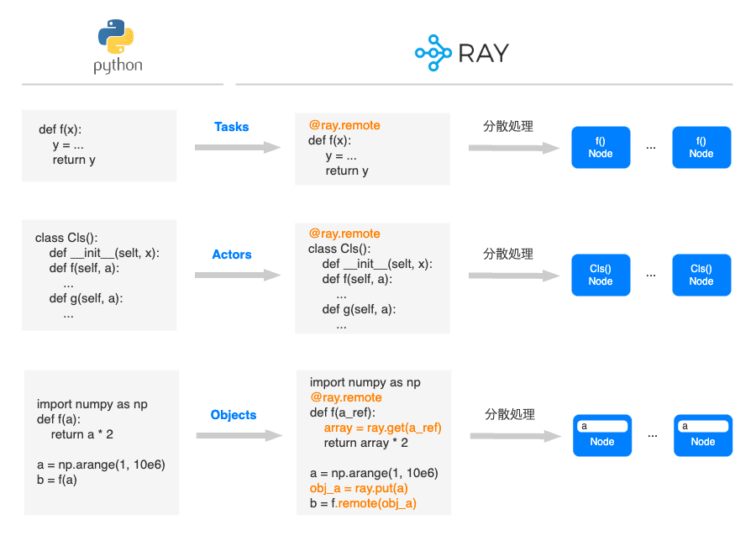Click 'return a * 2' in Python code
This screenshot has width=756, height=546.
click(82, 434)
